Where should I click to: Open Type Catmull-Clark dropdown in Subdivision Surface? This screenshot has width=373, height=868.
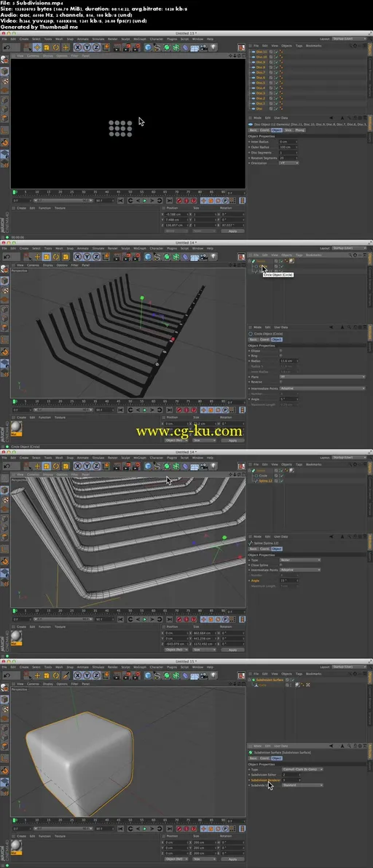coord(302,769)
